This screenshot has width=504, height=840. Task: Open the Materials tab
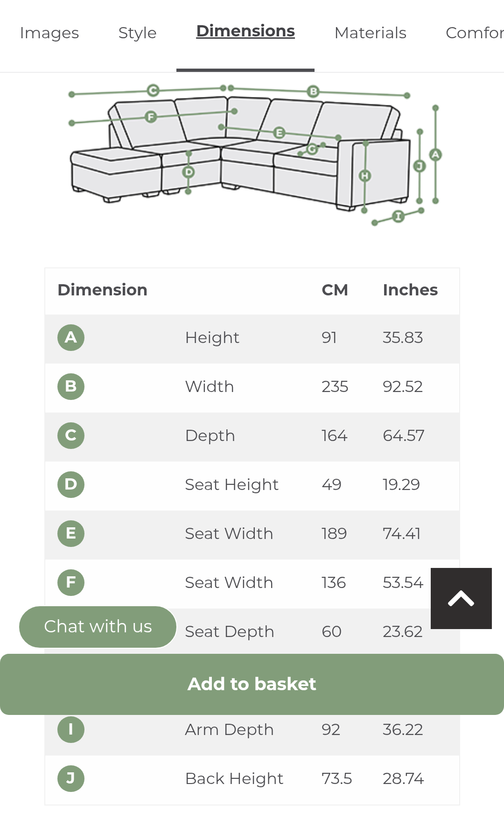point(371,33)
